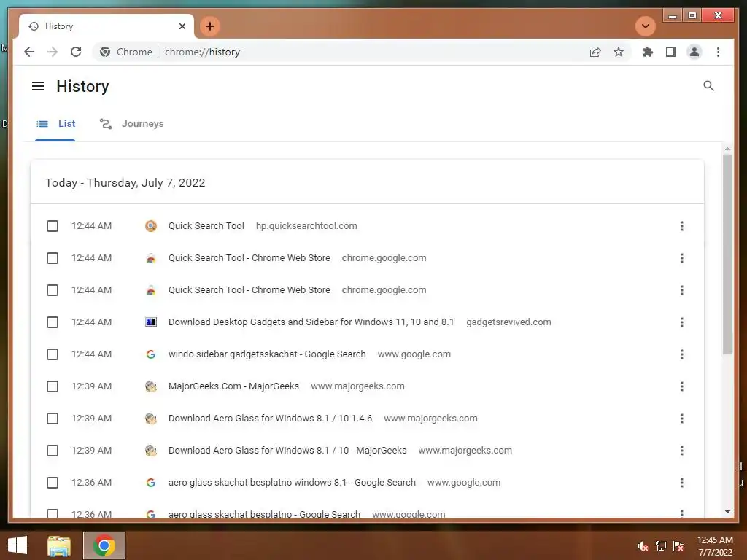The image size is (747, 560).
Task: Click the Quick Search Tool favicon
Action: 151,226
